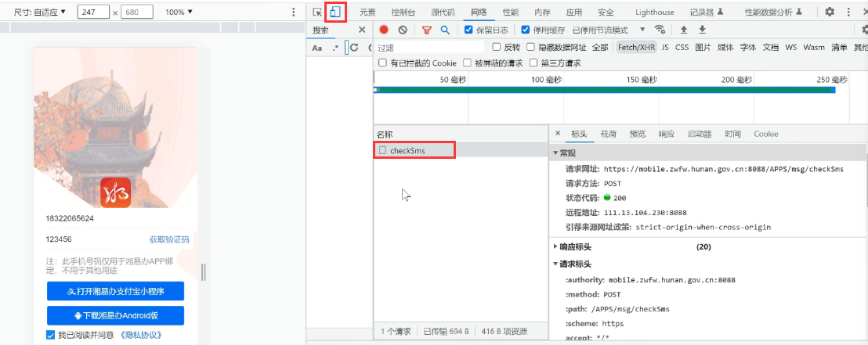Clear the network log

(402, 30)
